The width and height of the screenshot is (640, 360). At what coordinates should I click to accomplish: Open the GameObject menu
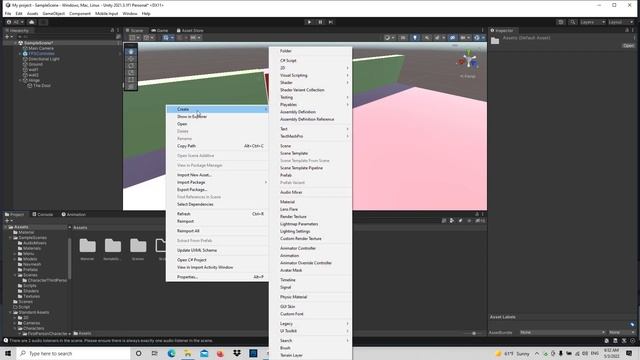point(53,13)
